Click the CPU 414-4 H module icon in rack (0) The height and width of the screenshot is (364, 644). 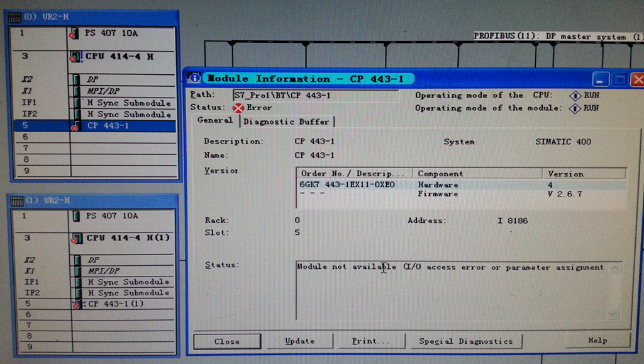pyautogui.click(x=75, y=57)
